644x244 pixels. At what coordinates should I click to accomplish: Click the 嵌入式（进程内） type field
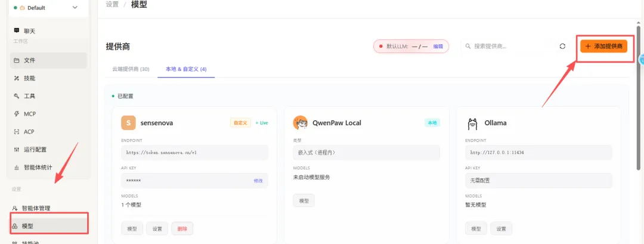(x=366, y=152)
